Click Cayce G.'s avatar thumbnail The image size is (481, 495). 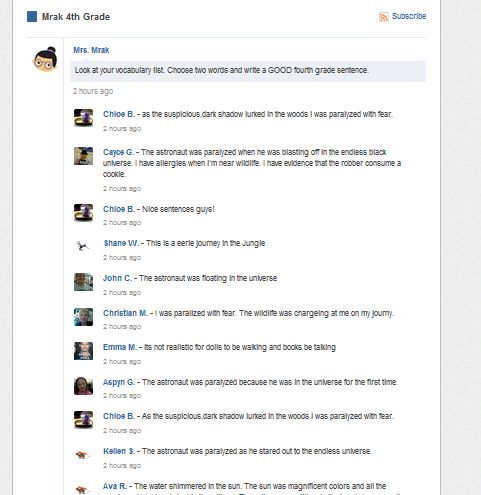coord(83,156)
